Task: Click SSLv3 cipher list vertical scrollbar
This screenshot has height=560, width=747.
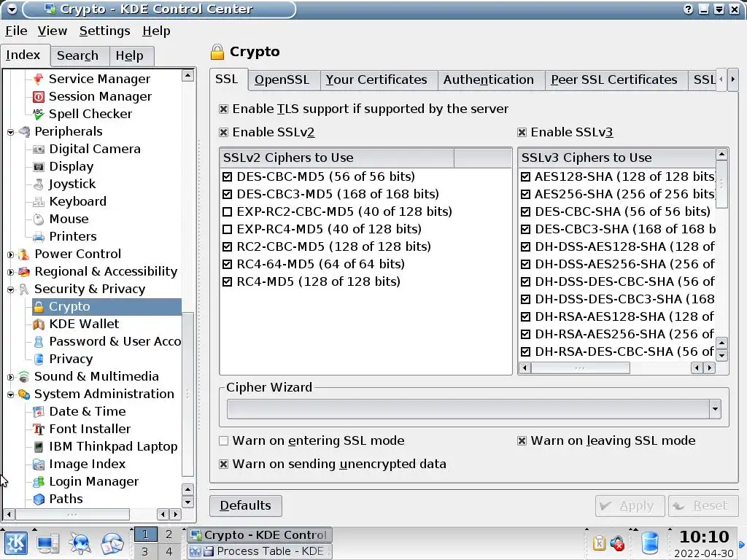Action: (x=721, y=184)
